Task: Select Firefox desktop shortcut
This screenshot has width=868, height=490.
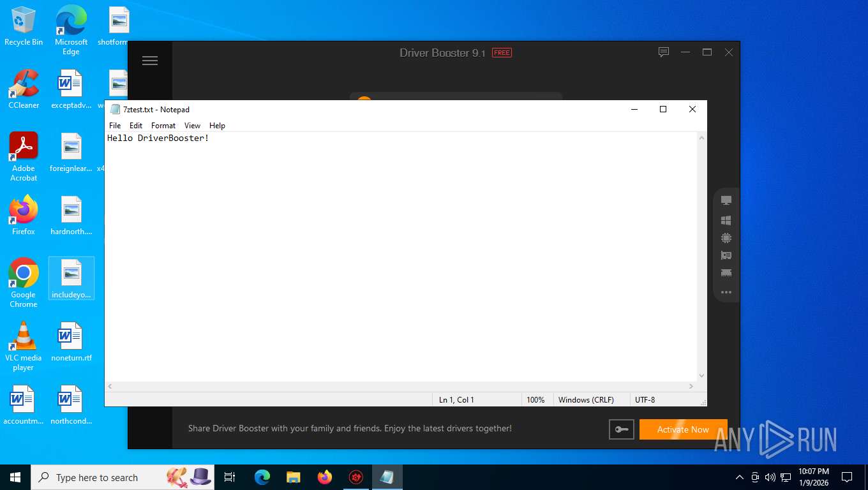Action: [x=24, y=216]
